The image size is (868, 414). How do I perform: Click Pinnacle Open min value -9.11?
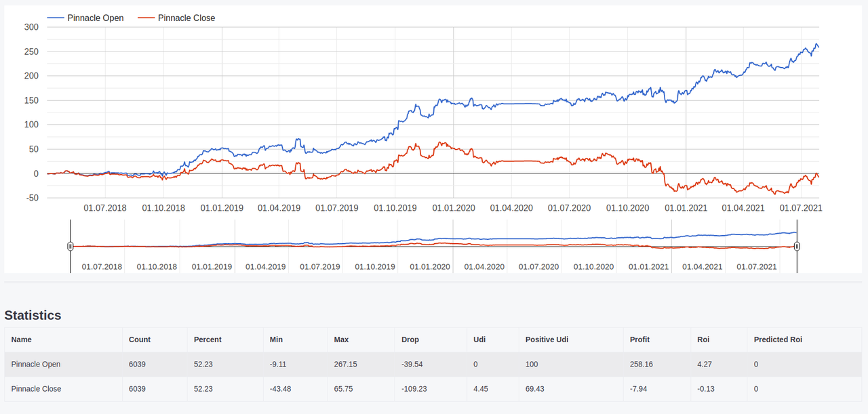point(278,364)
